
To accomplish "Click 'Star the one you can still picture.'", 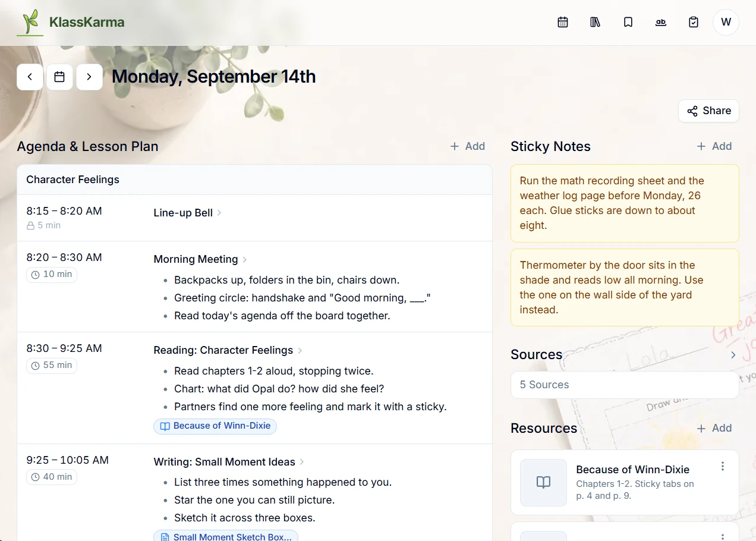I will pos(254,499).
